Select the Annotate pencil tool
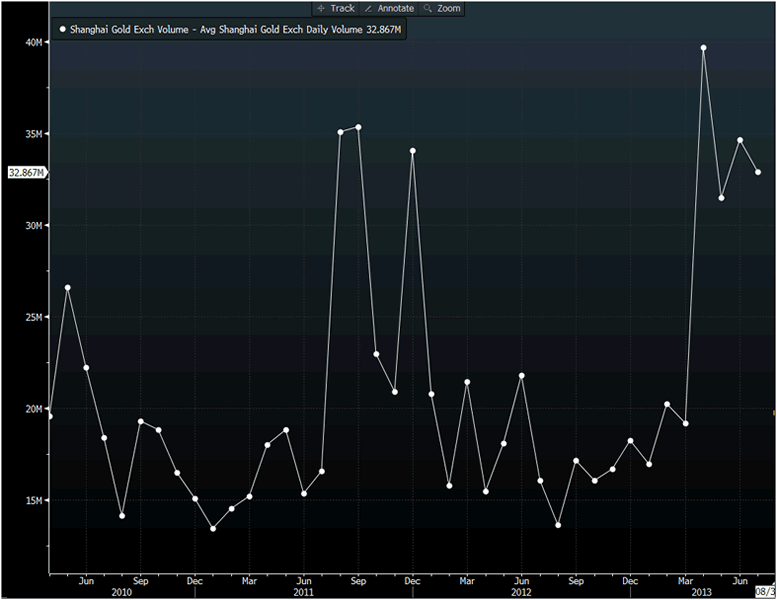The width and height of the screenshot is (777, 600). tap(389, 8)
